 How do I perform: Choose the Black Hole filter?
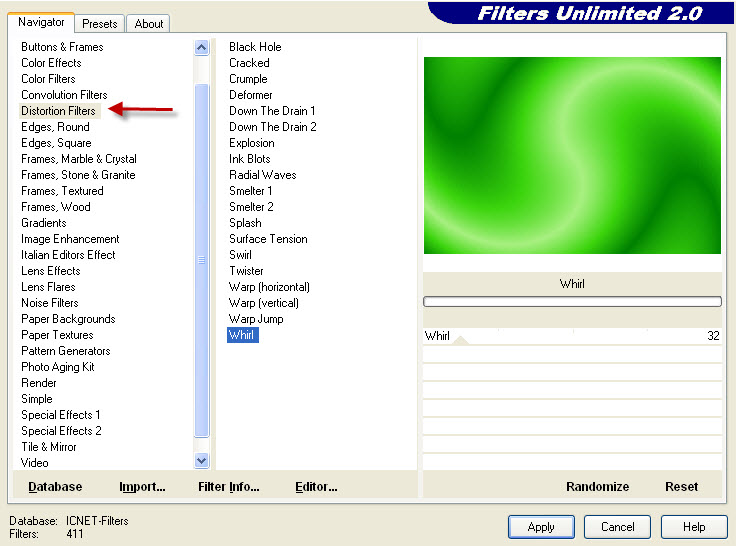pos(255,47)
